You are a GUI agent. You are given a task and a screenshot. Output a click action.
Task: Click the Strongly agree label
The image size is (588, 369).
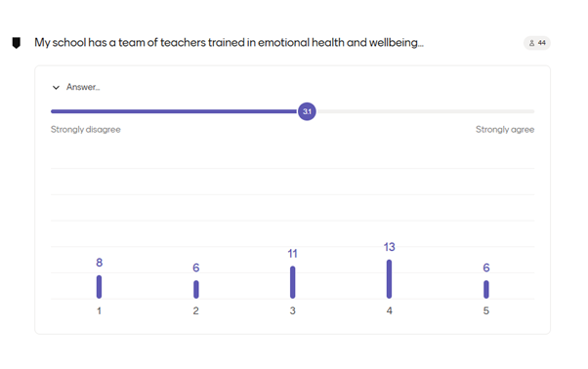pyautogui.click(x=505, y=129)
